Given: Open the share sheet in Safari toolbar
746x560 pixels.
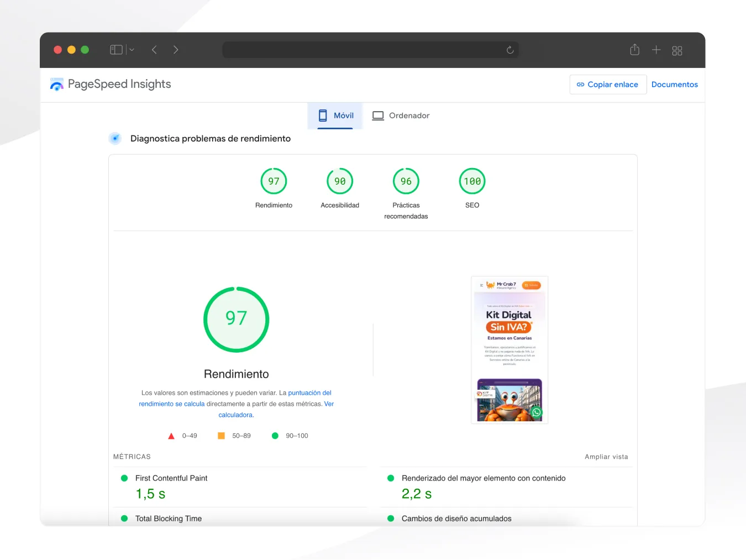Looking at the screenshot, I should point(634,50).
